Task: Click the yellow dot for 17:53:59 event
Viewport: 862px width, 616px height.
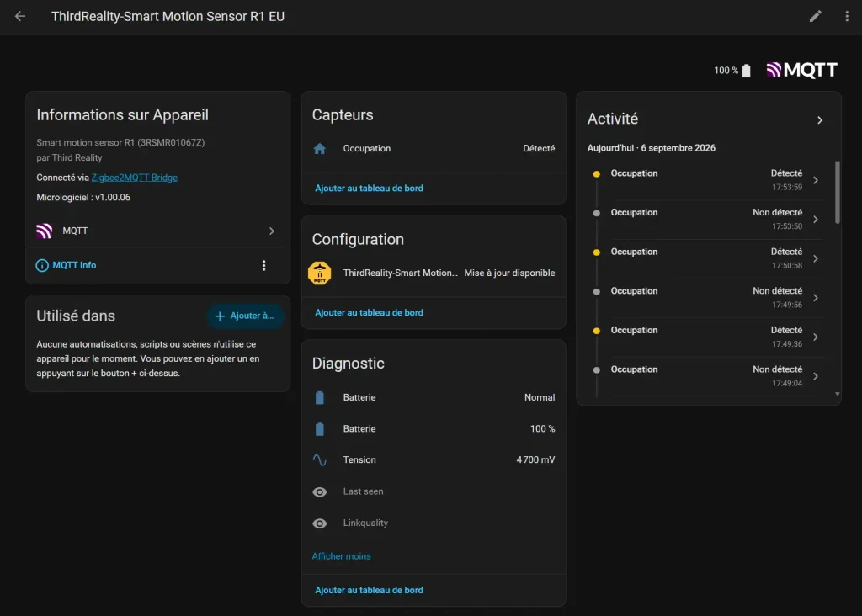Action: [x=597, y=173]
